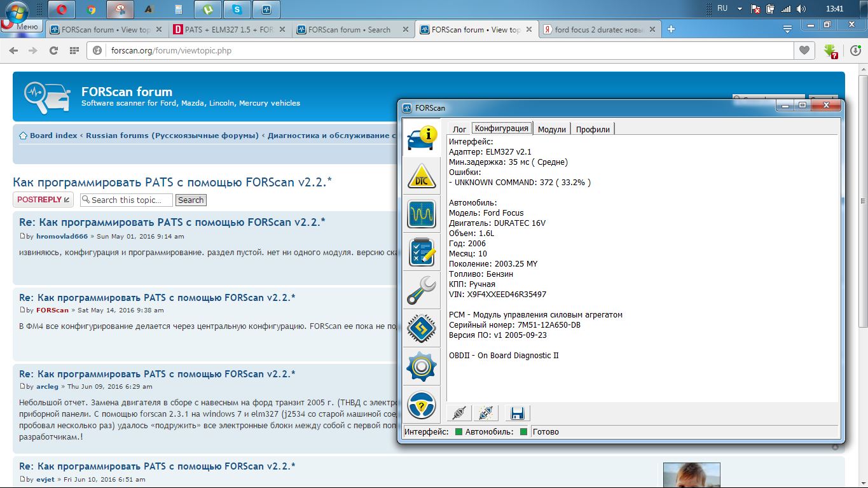The image size is (868, 488).
Task: Click the connect to vehicle button
Action: tap(458, 414)
